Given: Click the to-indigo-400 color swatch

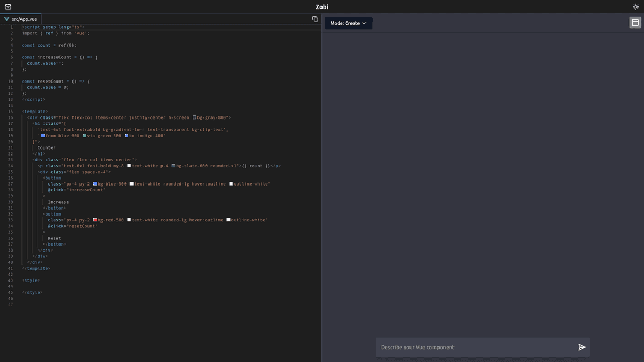Looking at the screenshot, I should click(126, 136).
